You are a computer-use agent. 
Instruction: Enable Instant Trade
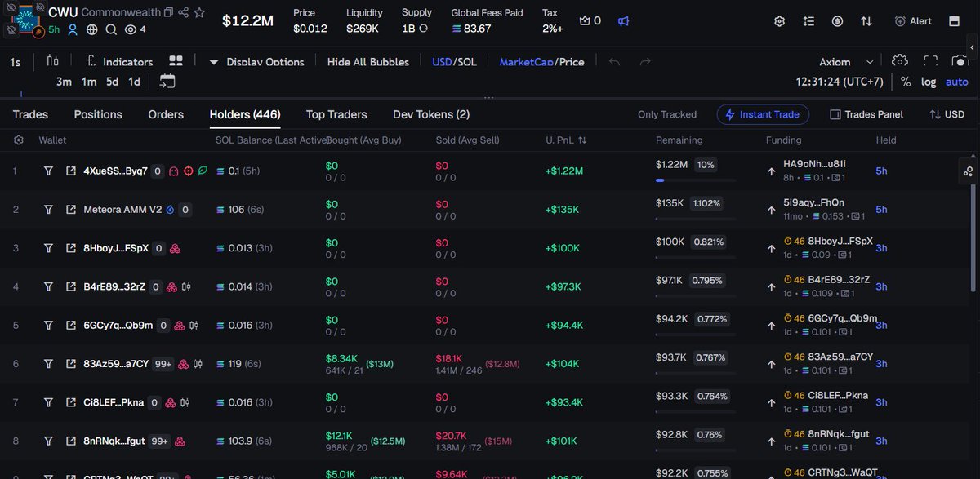click(x=763, y=115)
